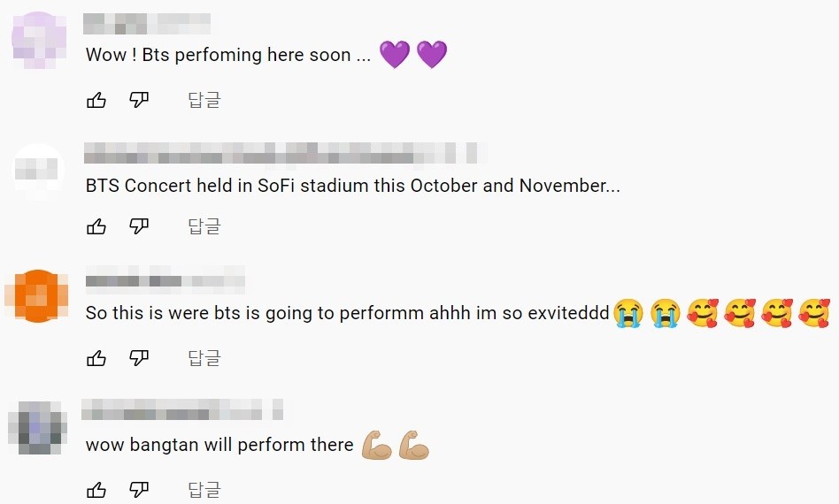
Task: Reply (답글) to the SoFi stadium comment
Action: click(204, 227)
